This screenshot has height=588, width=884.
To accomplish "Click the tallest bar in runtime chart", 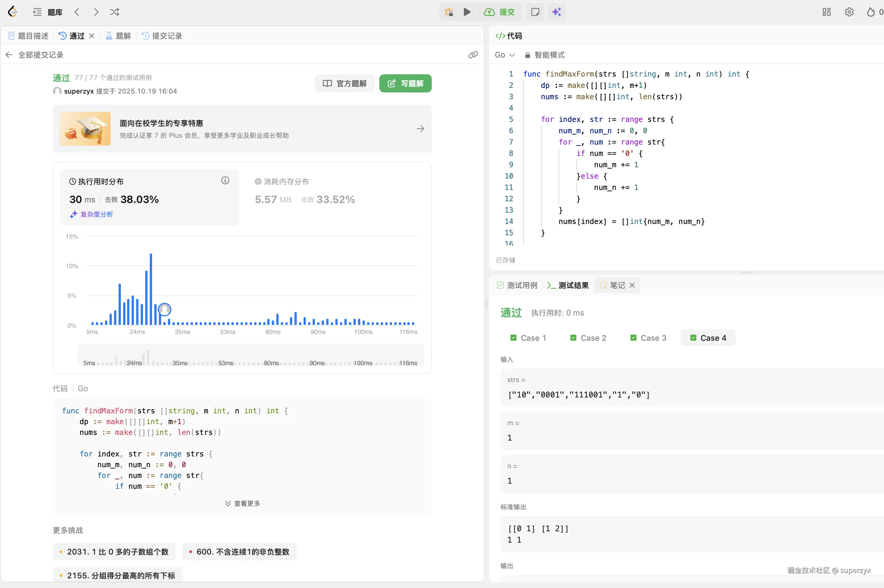I will tap(151, 289).
